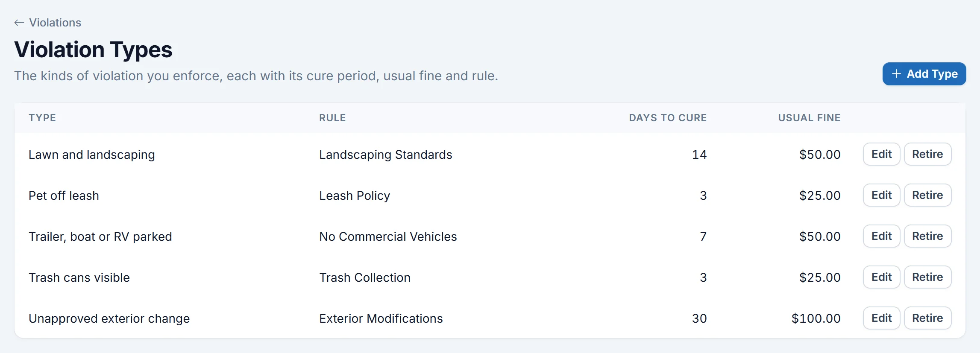Retire the Lawn and landscaping type
980x353 pixels.
click(x=927, y=154)
